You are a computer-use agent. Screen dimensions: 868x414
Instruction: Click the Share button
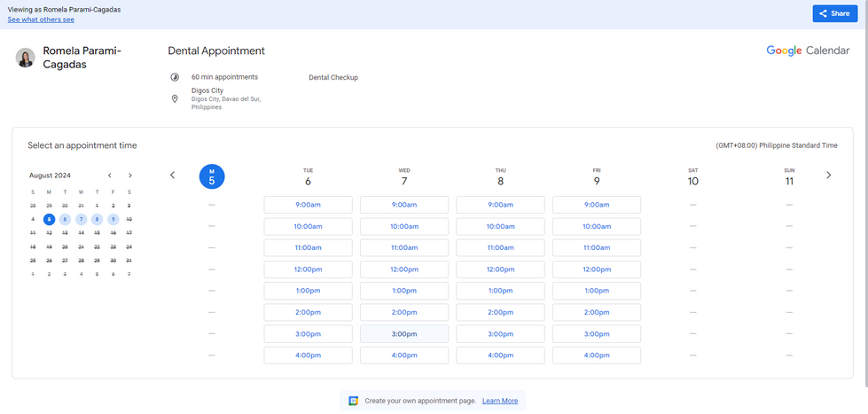835,14
